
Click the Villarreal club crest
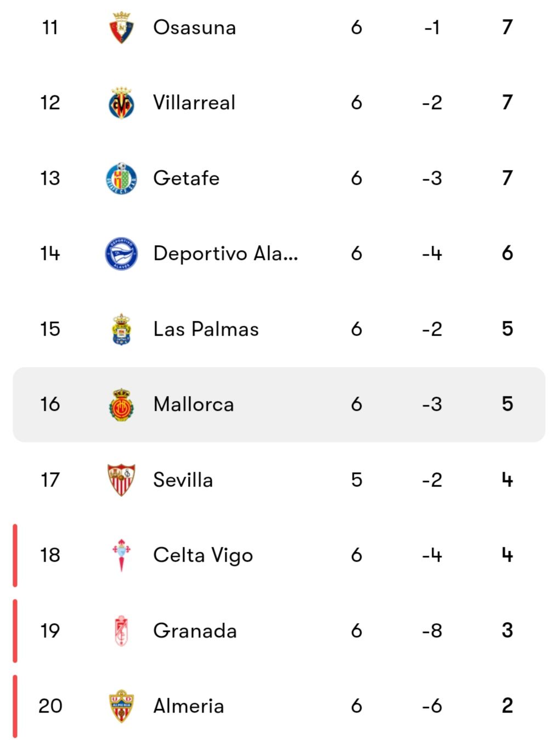click(x=121, y=103)
